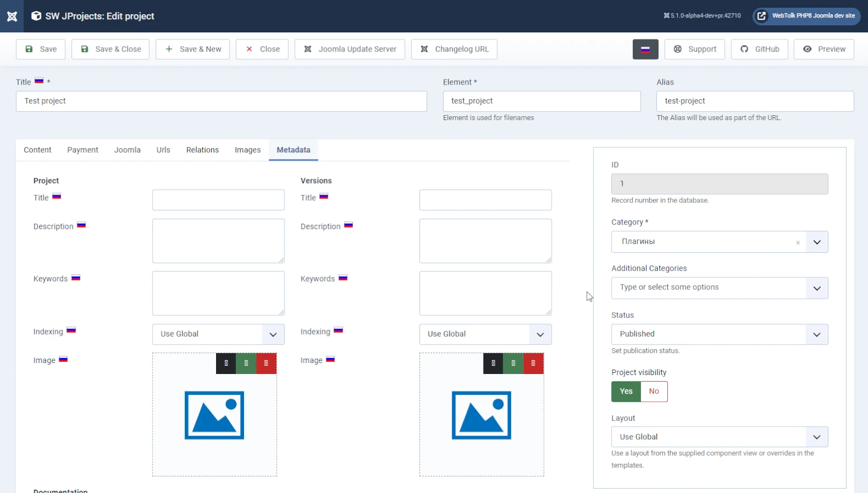868x493 pixels.
Task: Click flag beside Project Indexing label
Action: click(71, 330)
